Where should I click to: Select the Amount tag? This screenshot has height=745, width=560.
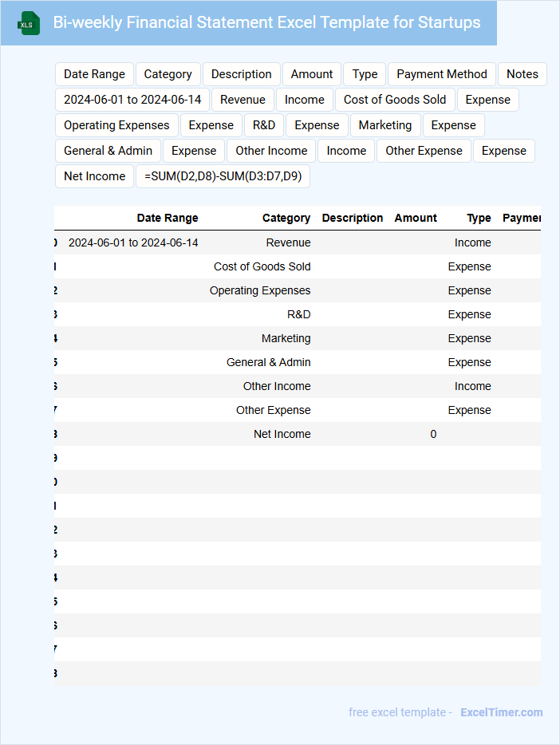click(312, 74)
